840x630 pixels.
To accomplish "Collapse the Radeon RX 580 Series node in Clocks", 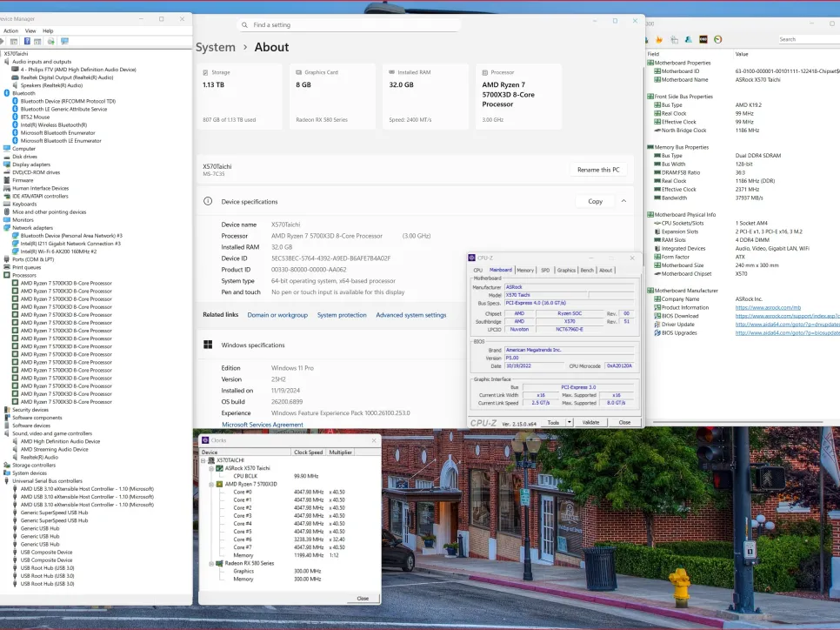I will [211, 563].
